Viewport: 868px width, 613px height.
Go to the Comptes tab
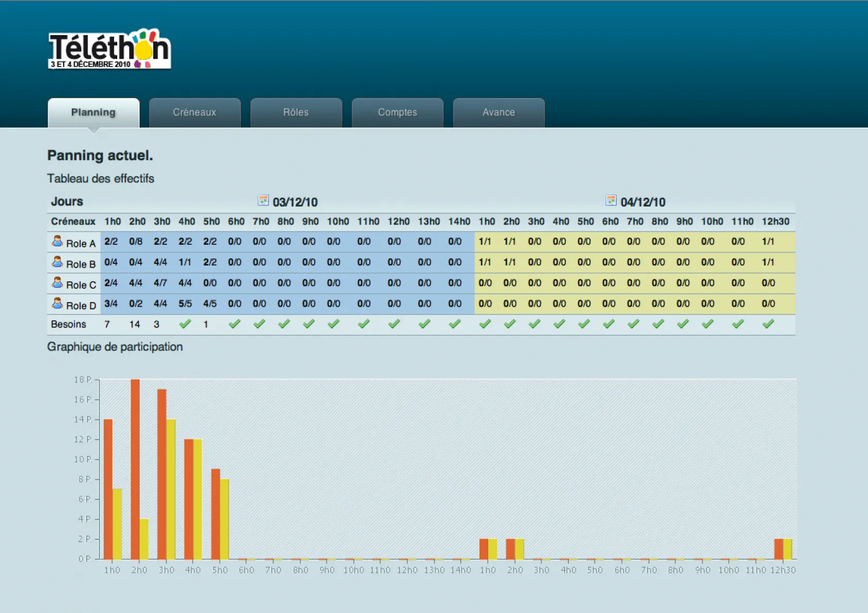click(397, 112)
